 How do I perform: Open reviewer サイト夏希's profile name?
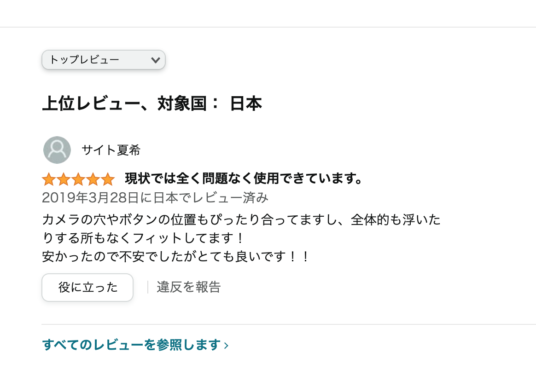[x=111, y=150]
